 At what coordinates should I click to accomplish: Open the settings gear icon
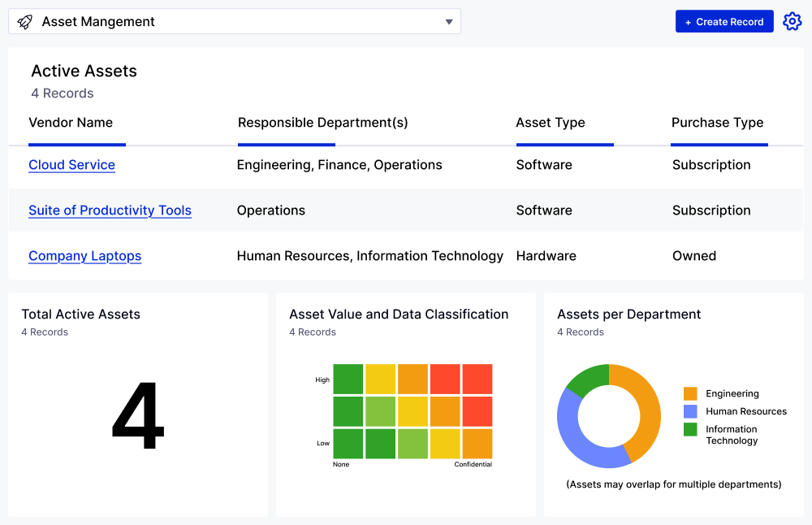[792, 22]
